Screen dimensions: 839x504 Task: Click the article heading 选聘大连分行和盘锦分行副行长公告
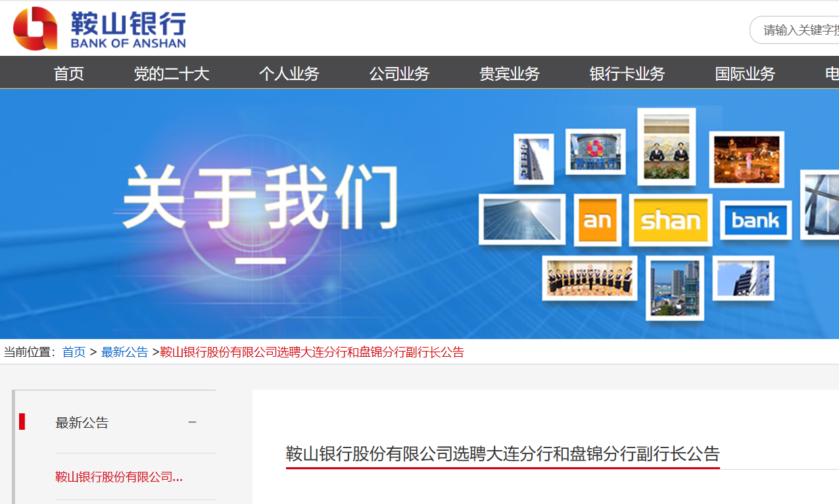(503, 454)
